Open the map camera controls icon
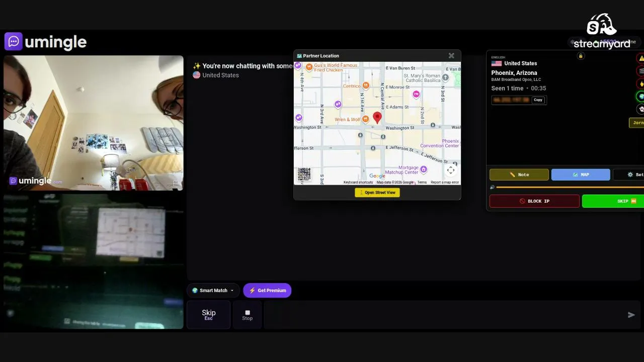Viewport: 644px width, 362px height. pos(451,170)
